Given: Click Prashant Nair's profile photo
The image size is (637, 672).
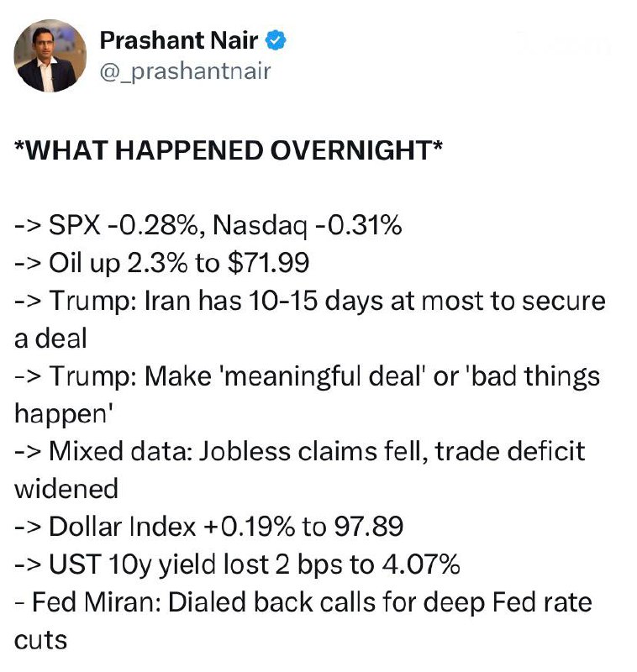Looking at the screenshot, I should [x=50, y=55].
